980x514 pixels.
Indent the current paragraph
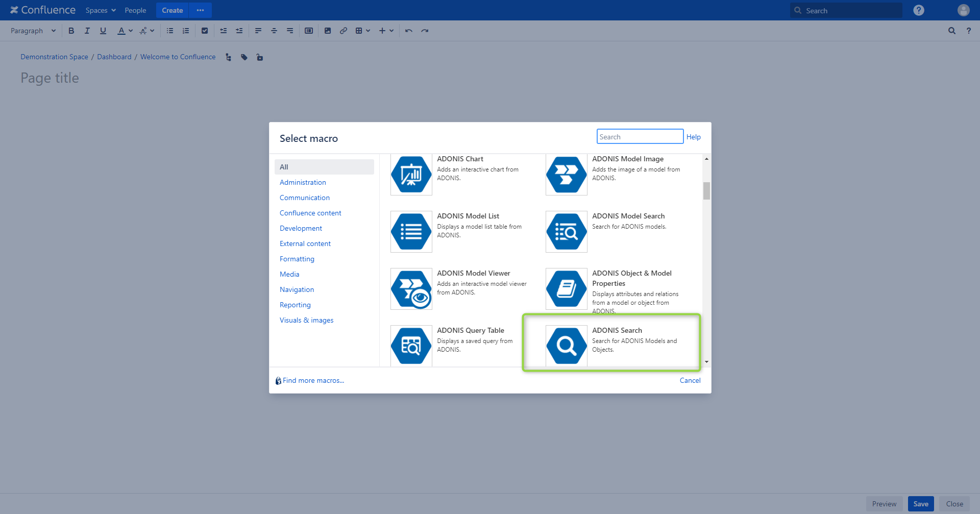point(239,31)
